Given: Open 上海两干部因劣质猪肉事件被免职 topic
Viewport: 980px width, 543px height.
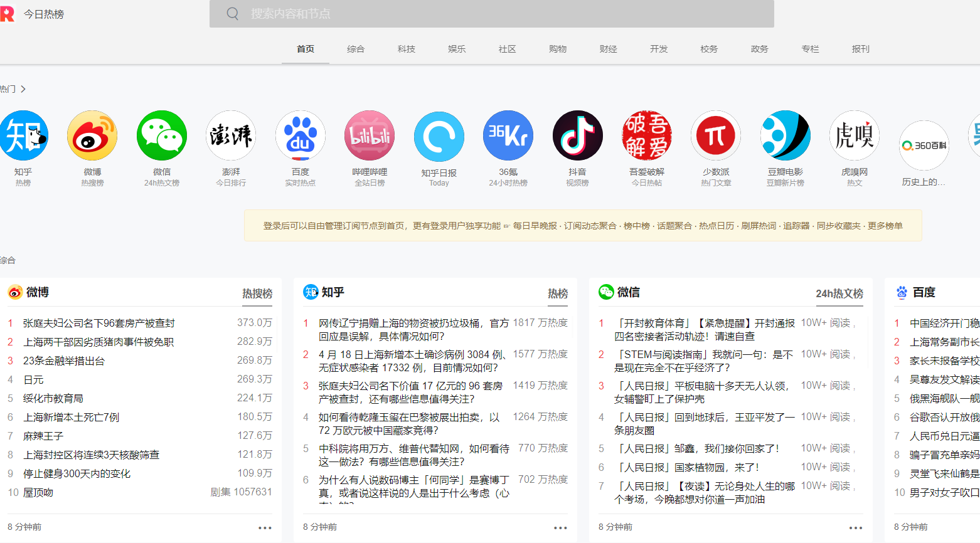Looking at the screenshot, I should pos(99,342).
